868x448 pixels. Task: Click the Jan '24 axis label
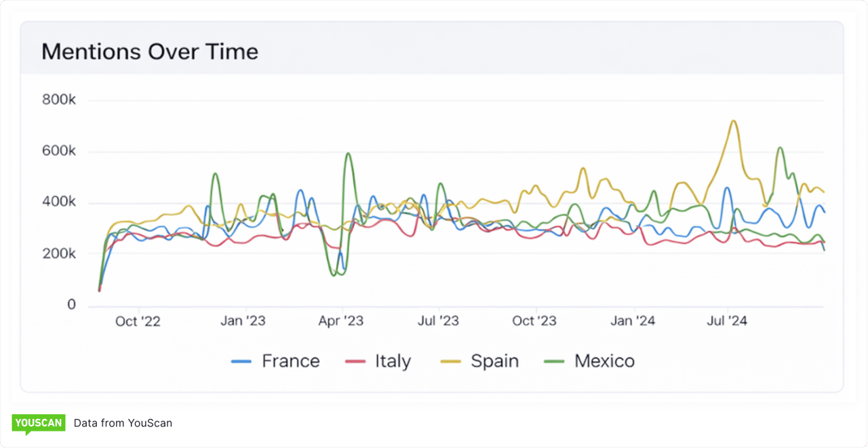[x=633, y=321]
